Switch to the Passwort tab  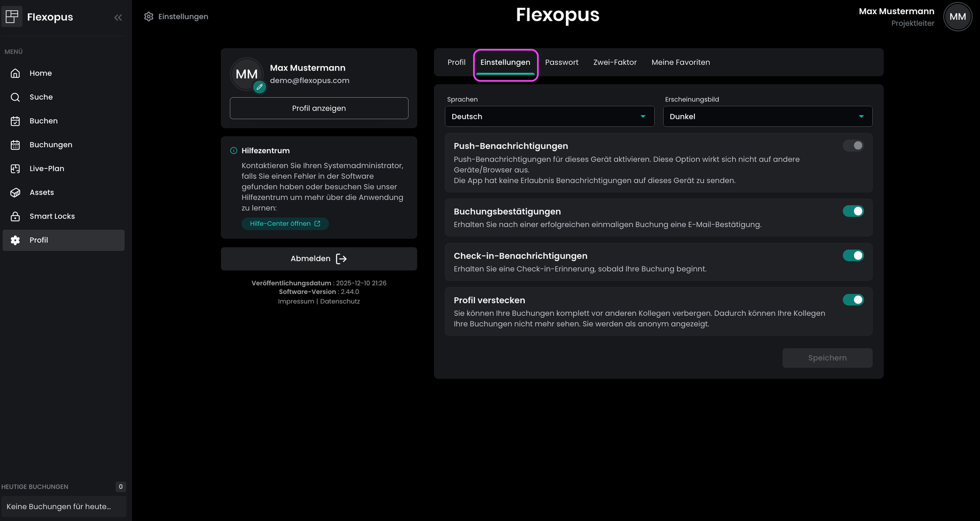pos(562,62)
